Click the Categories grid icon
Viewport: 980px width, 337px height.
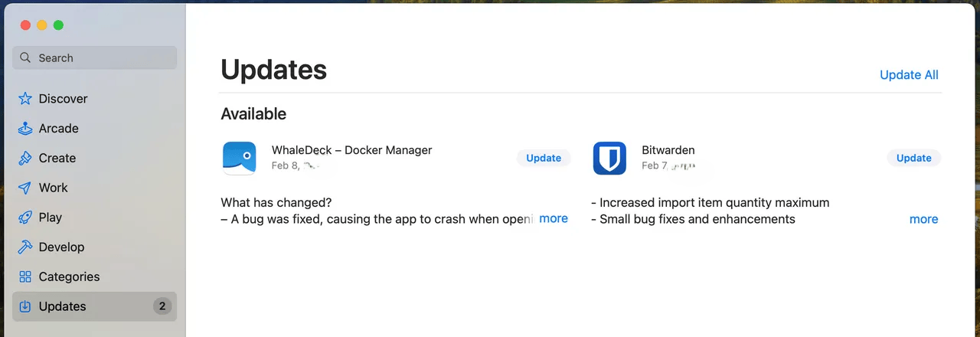[25, 276]
